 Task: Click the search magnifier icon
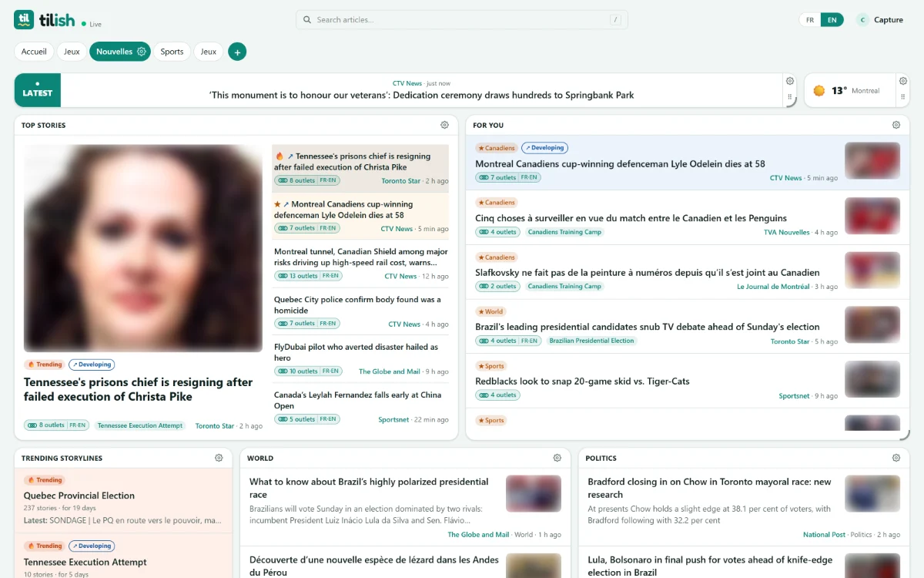(307, 20)
